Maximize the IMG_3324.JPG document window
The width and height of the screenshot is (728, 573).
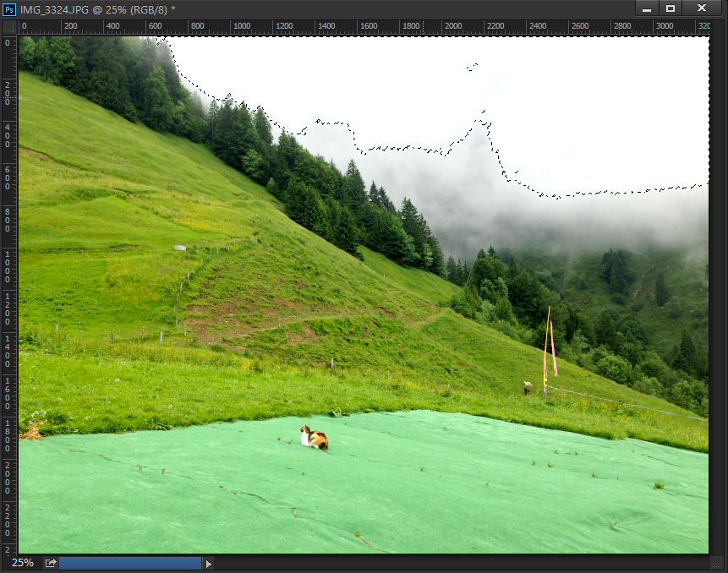671,8
